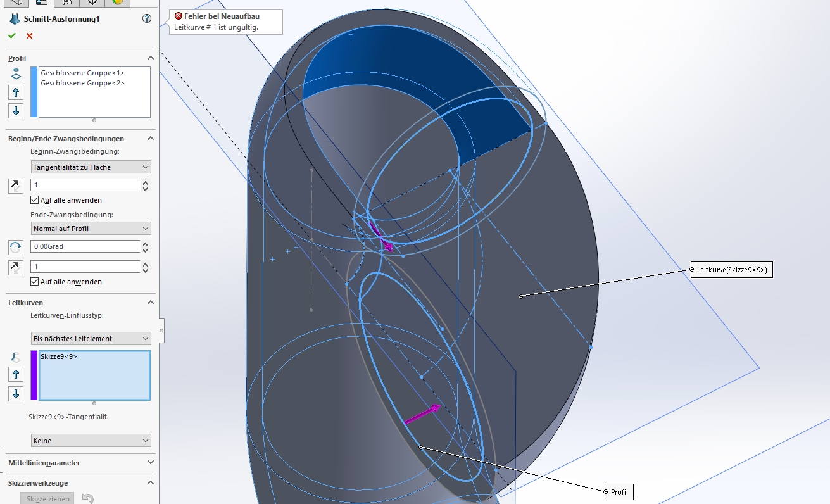Reverse the start tangent direction

tap(16, 186)
